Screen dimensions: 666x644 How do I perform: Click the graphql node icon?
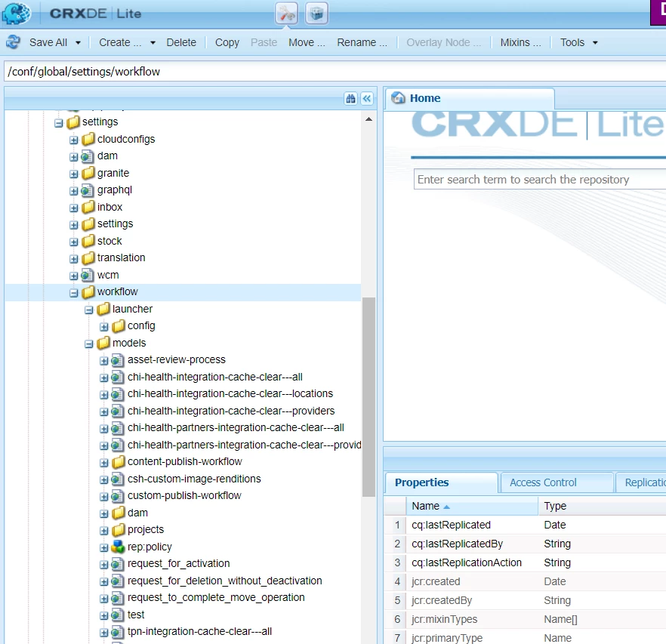coord(87,190)
